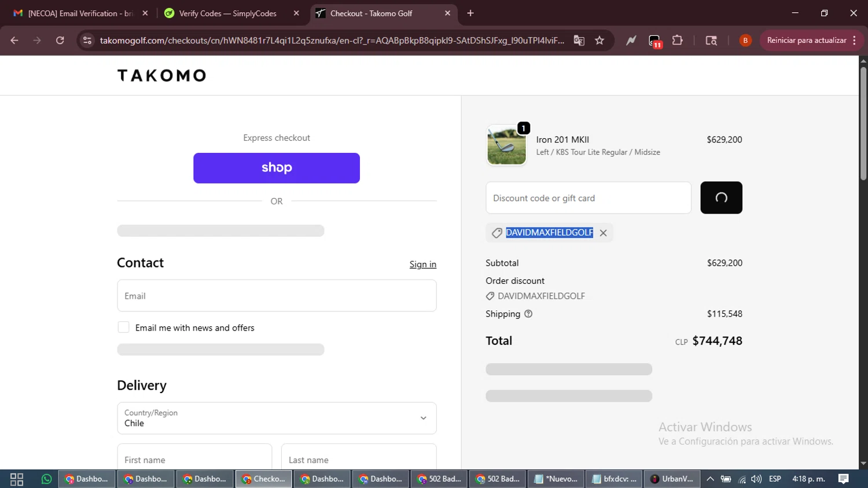
Task: Open the UrbanV taskbar window
Action: [672, 479]
